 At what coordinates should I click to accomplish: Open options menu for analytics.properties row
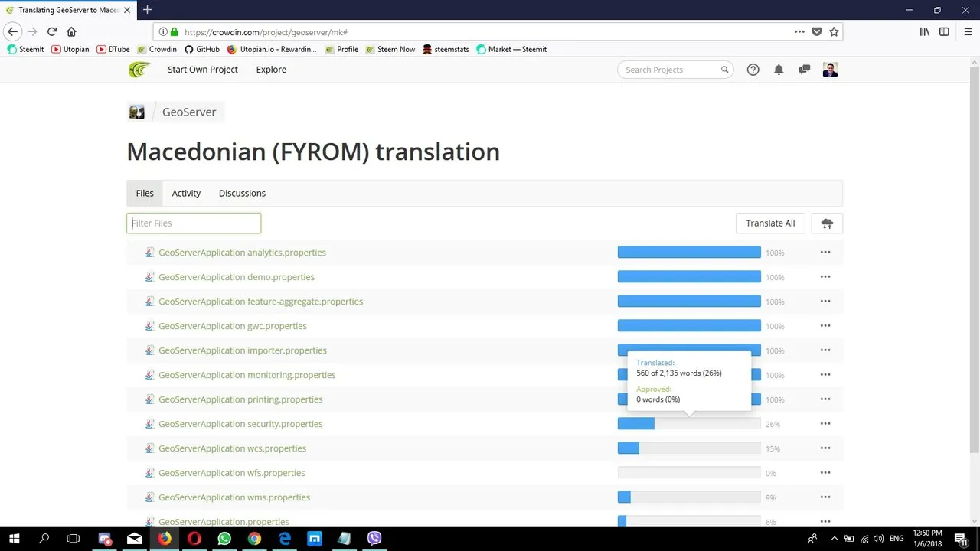(x=825, y=253)
